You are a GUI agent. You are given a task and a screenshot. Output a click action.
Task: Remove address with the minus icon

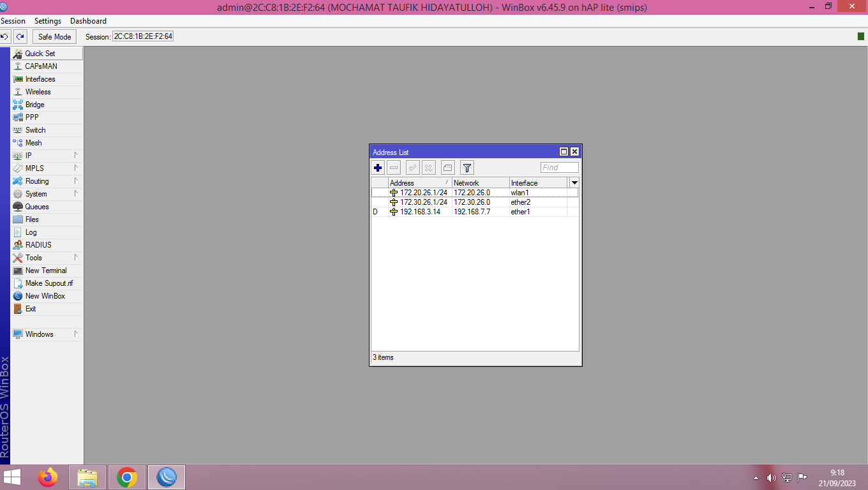click(394, 168)
